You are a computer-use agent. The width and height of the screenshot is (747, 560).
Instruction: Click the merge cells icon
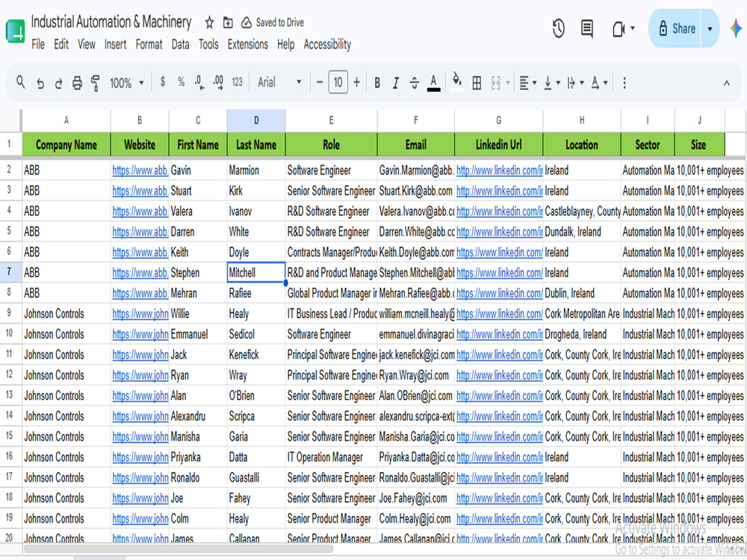click(x=495, y=83)
